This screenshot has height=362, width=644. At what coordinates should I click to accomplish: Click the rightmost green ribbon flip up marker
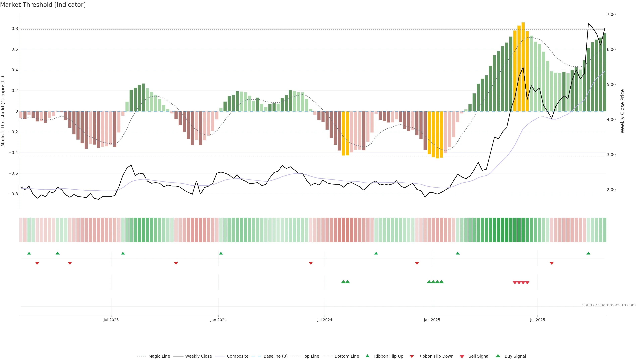click(588, 253)
